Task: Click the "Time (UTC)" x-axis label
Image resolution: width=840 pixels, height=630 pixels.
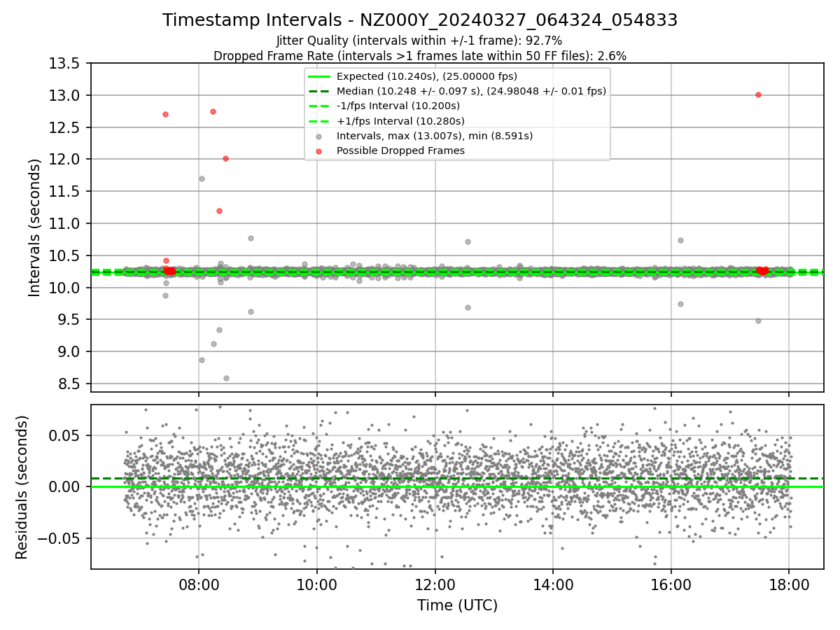Action: point(457,605)
